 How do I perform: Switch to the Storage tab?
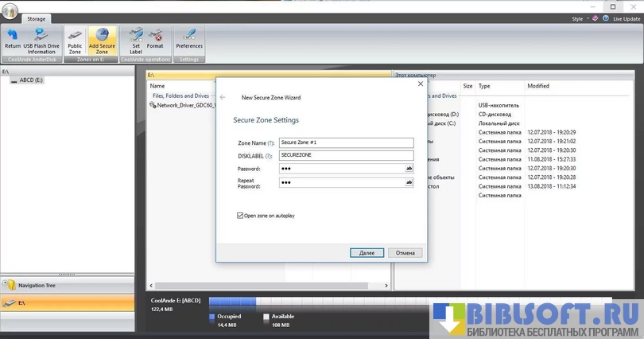click(36, 18)
